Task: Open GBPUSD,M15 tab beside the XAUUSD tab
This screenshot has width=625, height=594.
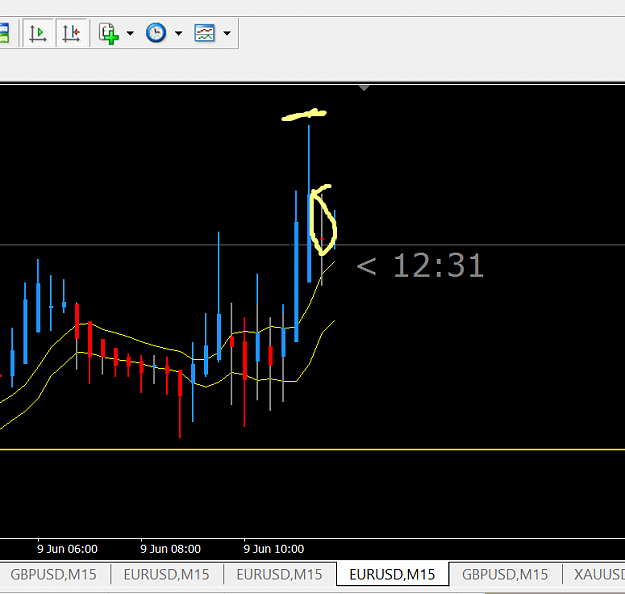Action: [x=505, y=574]
